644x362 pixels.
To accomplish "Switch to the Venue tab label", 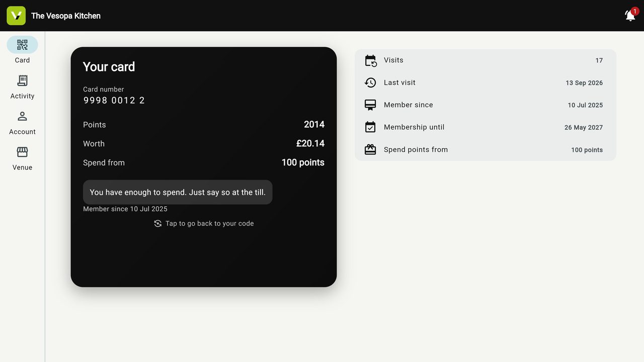I will tap(22, 167).
